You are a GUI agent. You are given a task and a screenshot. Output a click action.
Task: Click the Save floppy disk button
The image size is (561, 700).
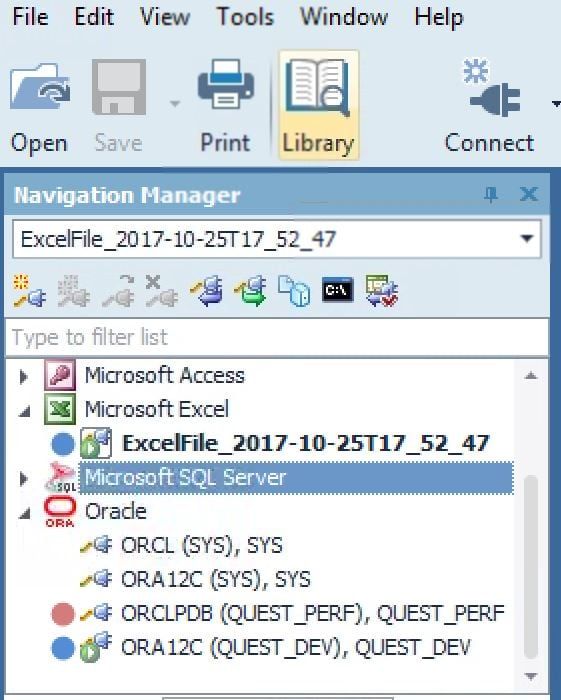point(119,107)
